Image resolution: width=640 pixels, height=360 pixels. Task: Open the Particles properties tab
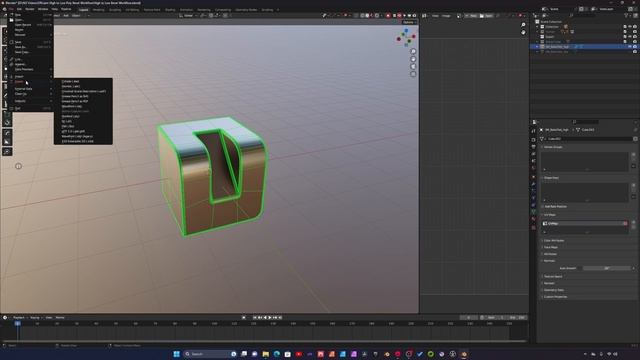coord(533,191)
